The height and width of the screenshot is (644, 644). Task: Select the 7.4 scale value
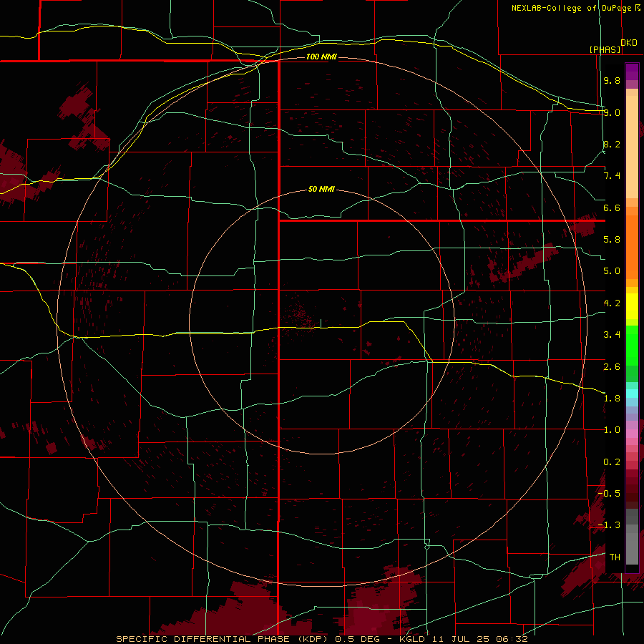[x=612, y=176]
